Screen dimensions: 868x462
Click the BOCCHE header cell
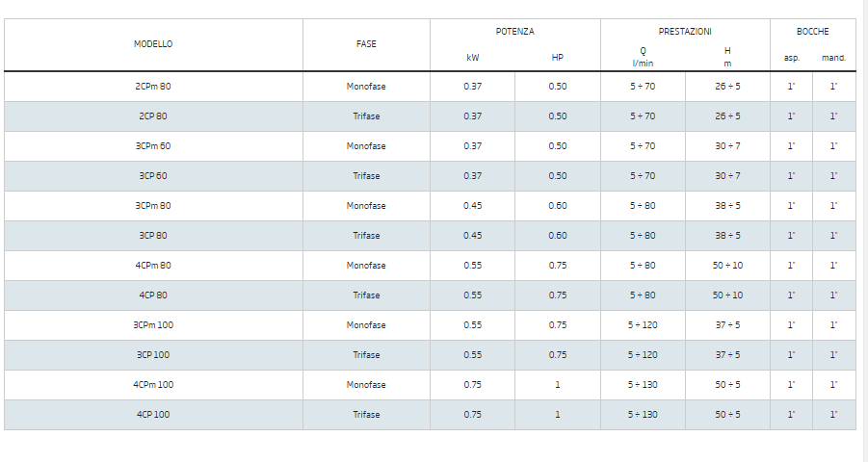pyautogui.click(x=812, y=32)
